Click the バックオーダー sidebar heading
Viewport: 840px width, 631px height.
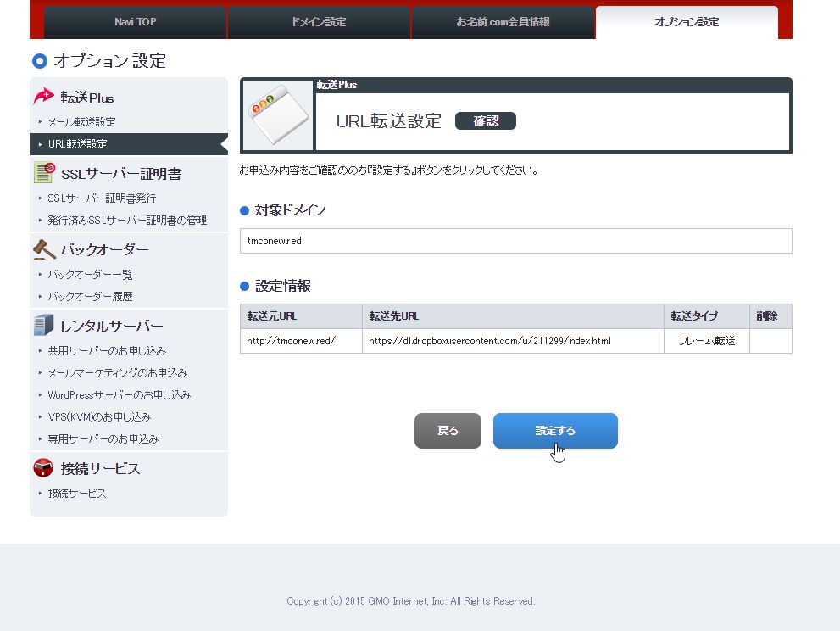[x=104, y=250]
